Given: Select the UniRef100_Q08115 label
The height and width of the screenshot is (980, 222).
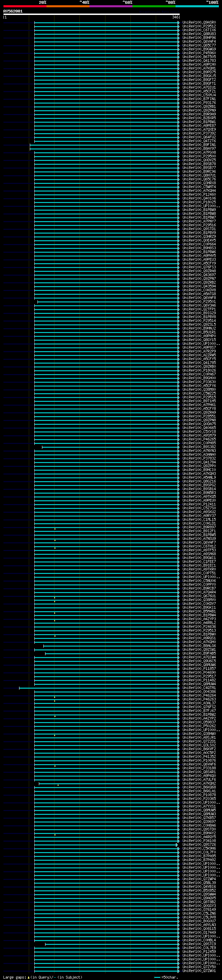Looking at the screenshot, I should click(x=199, y=929).
